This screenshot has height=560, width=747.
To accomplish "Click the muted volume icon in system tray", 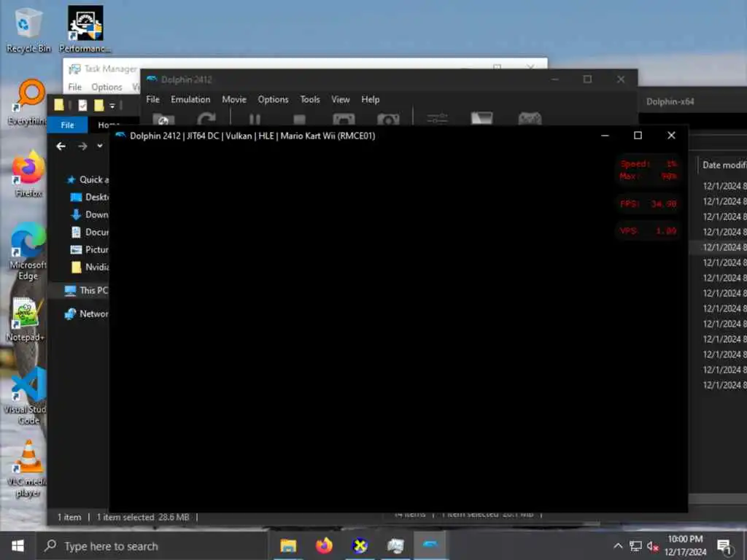I will 653,546.
